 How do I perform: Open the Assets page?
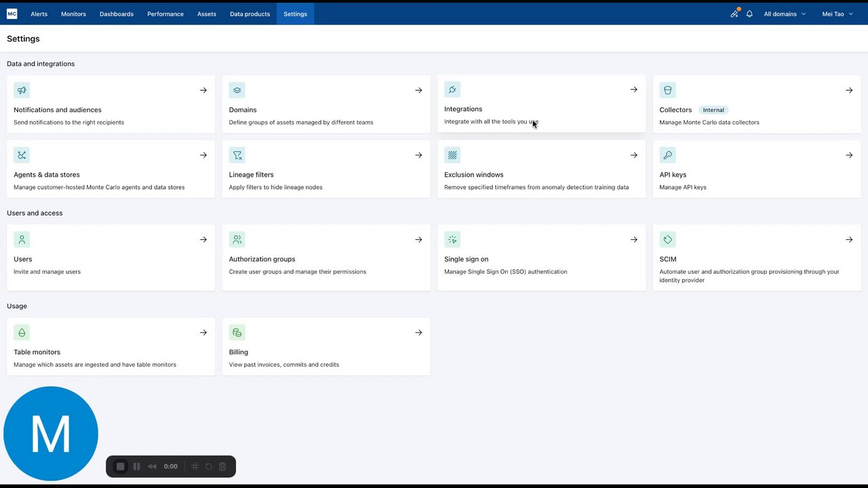[207, 14]
